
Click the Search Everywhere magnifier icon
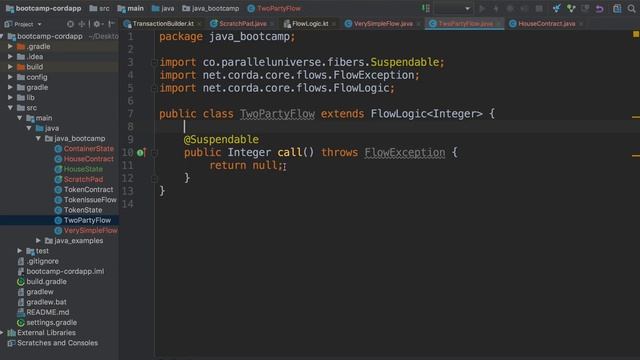(x=631, y=9)
